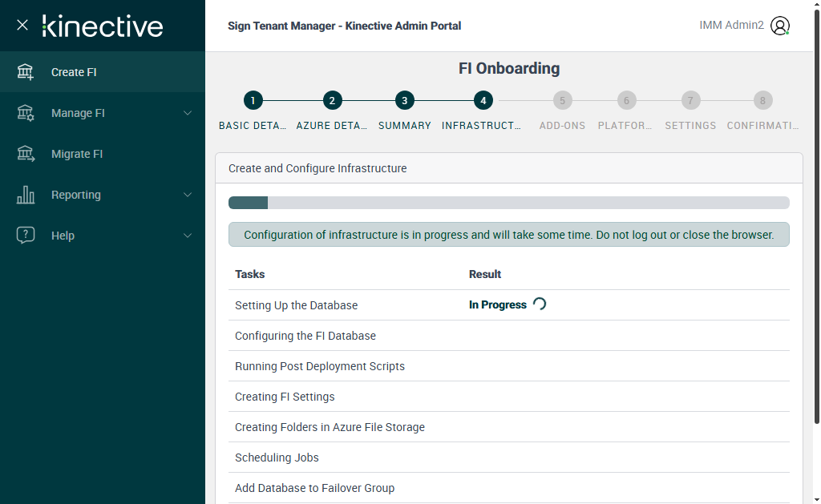Viewport: 821px width, 504px height.
Task: Select step 7 circle
Action: 690,100
